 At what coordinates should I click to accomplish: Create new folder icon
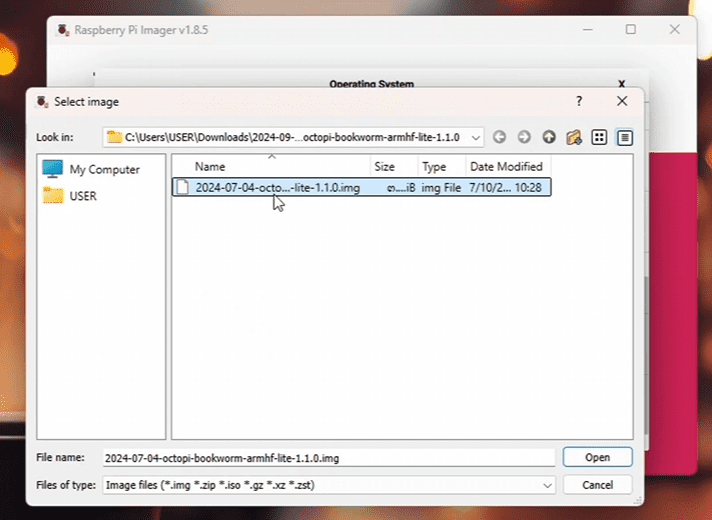click(574, 137)
